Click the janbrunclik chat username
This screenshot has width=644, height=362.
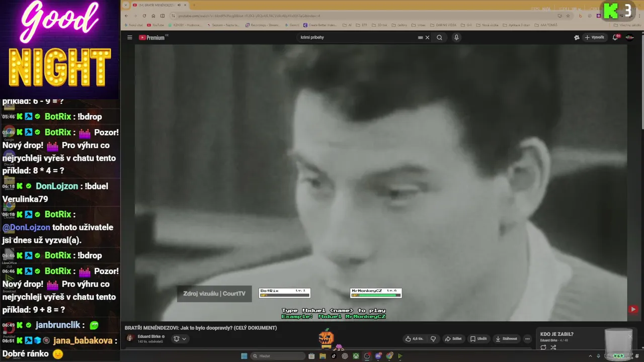(58, 325)
